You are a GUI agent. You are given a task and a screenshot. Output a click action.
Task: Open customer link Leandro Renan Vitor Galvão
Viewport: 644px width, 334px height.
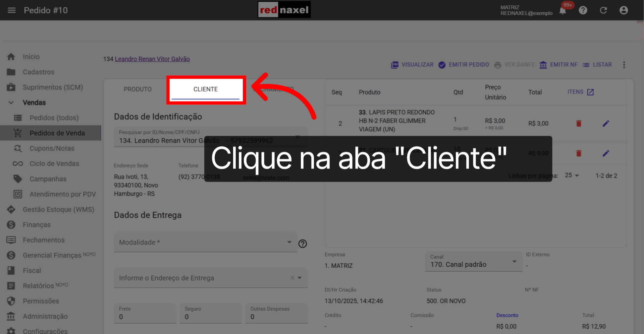[x=152, y=59]
